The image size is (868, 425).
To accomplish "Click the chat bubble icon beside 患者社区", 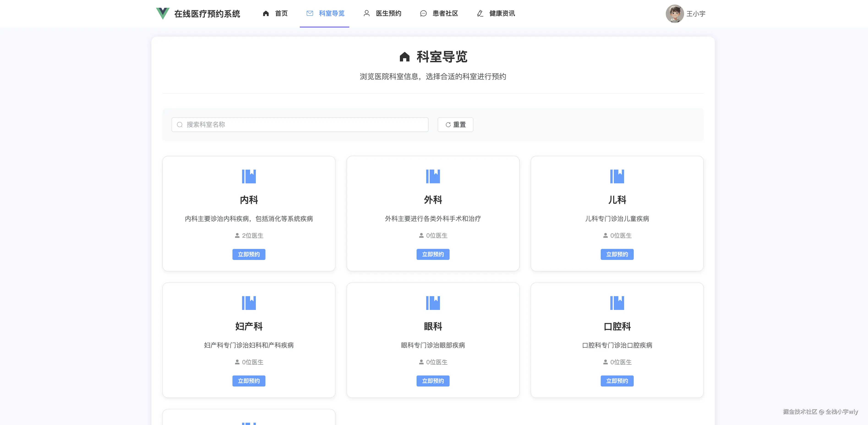I will tap(423, 14).
